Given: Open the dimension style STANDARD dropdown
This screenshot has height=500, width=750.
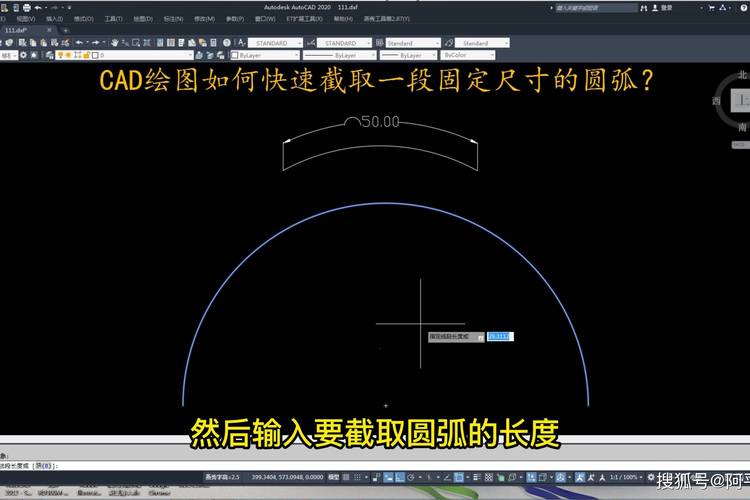Looking at the screenshot, I should [344, 43].
